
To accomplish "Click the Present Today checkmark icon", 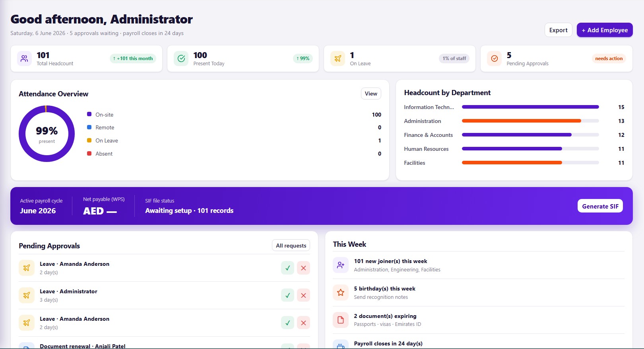I will point(181,58).
